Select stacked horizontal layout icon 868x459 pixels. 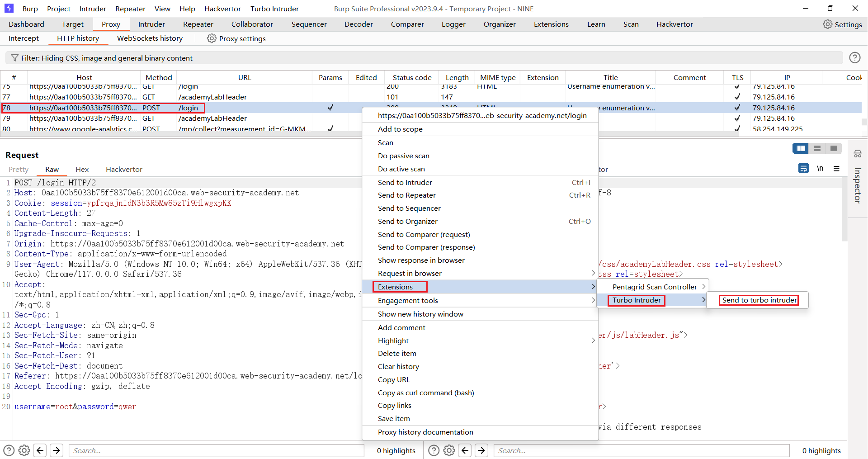click(817, 148)
